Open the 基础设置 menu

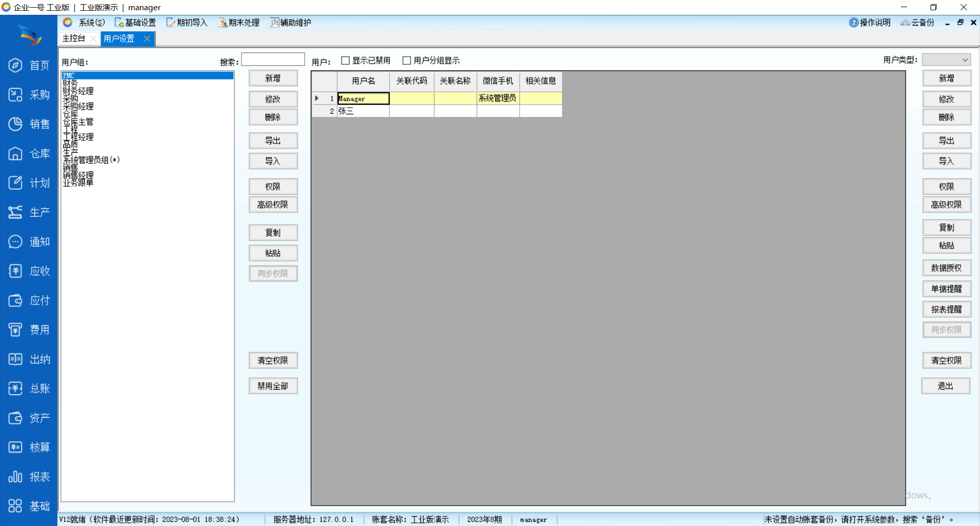point(135,22)
